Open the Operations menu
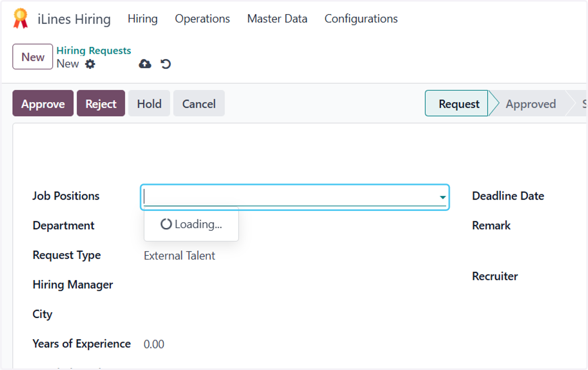 tap(202, 19)
